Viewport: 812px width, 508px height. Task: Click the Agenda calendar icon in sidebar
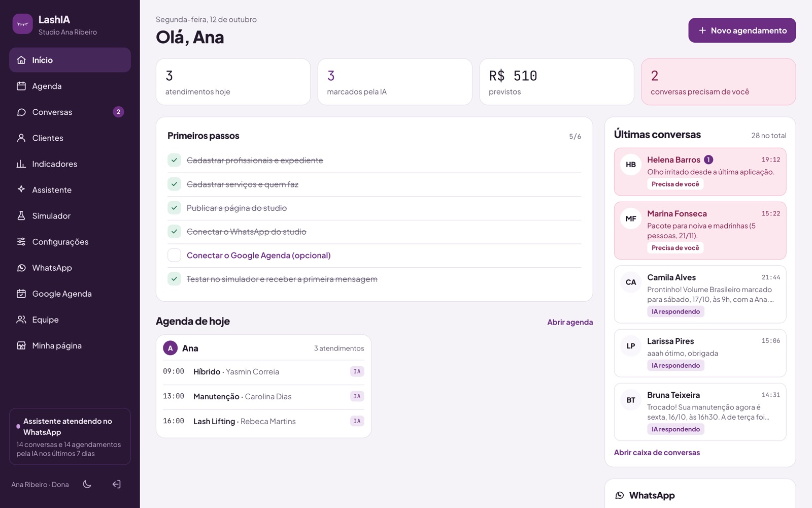tap(21, 86)
